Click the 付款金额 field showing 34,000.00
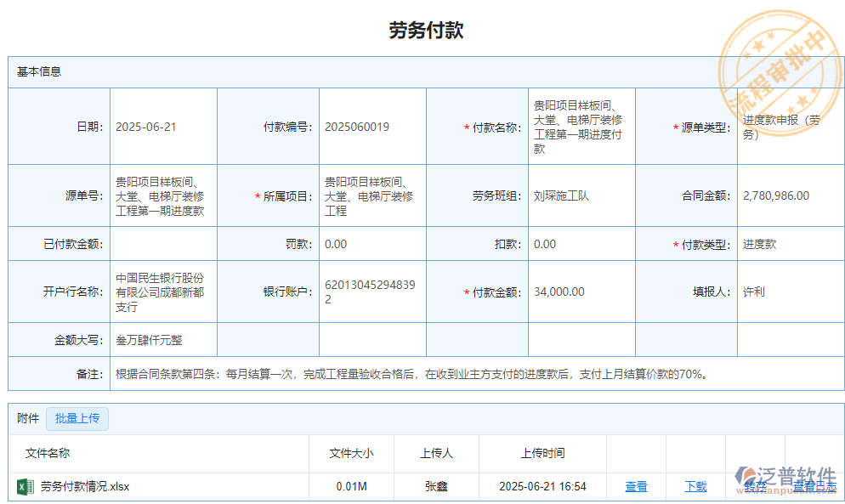The height and width of the screenshot is (504, 845). [x=581, y=292]
